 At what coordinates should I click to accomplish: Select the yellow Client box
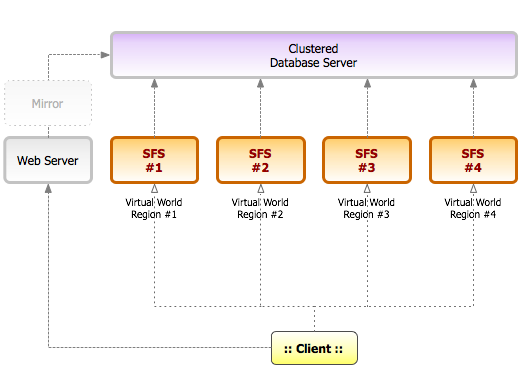pyautogui.click(x=314, y=348)
